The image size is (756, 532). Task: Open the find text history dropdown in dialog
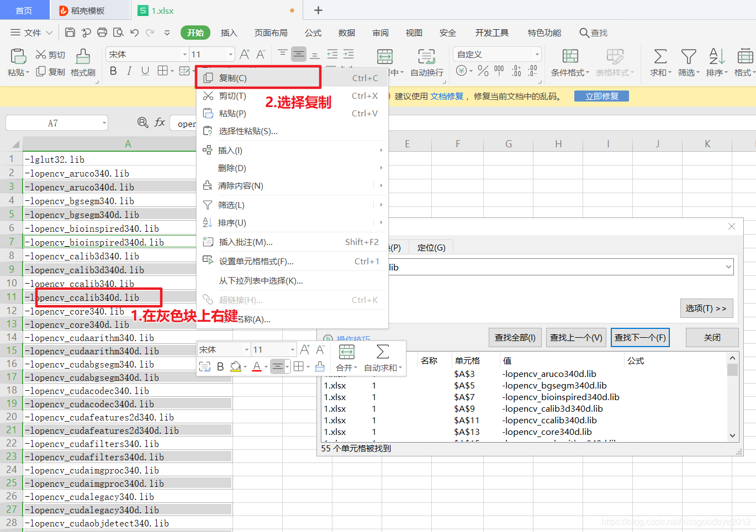pyautogui.click(x=728, y=267)
